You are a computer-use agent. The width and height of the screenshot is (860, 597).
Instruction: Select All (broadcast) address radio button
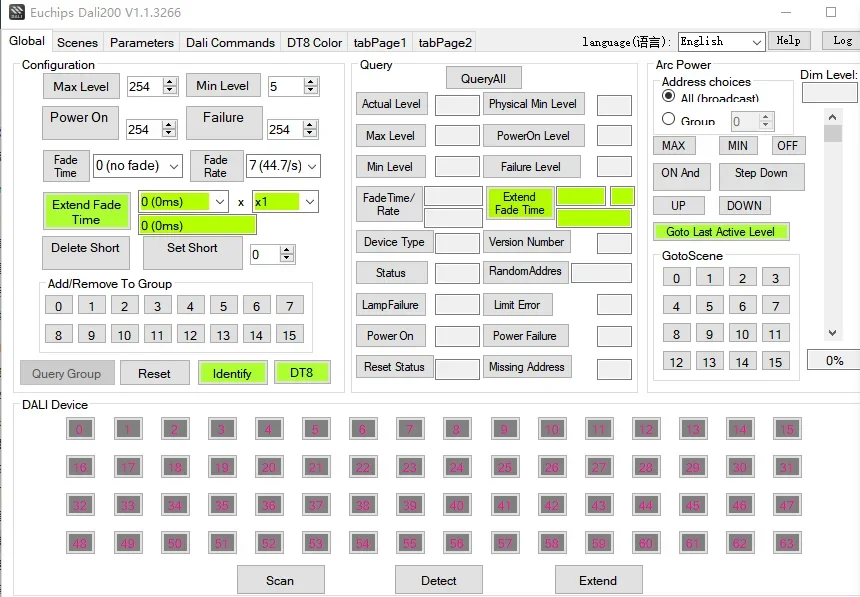(x=668, y=96)
